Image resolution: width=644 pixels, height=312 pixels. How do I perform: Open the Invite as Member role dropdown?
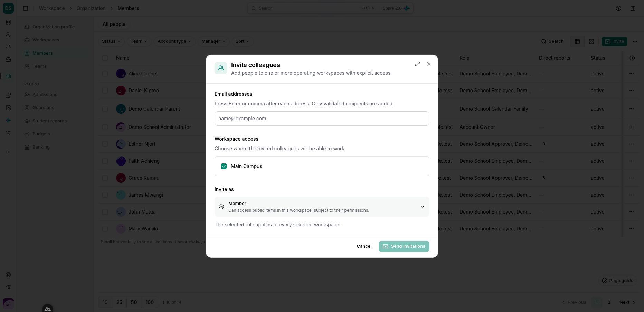point(322,207)
